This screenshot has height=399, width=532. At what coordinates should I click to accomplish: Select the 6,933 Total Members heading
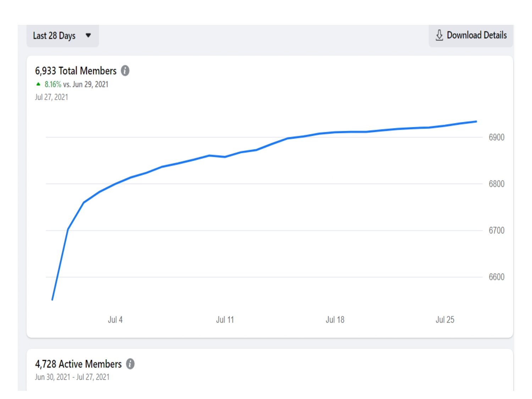pos(76,71)
